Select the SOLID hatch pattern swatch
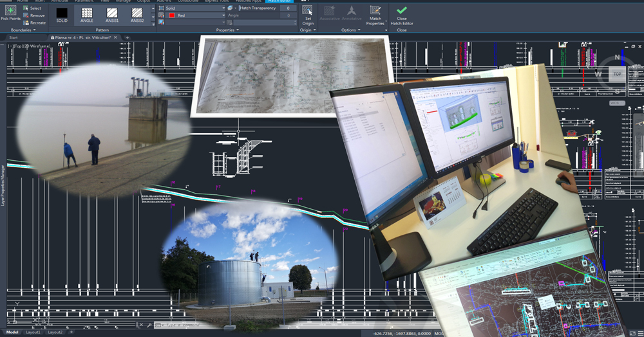Image resolution: width=644 pixels, height=337 pixels. pos(61,13)
